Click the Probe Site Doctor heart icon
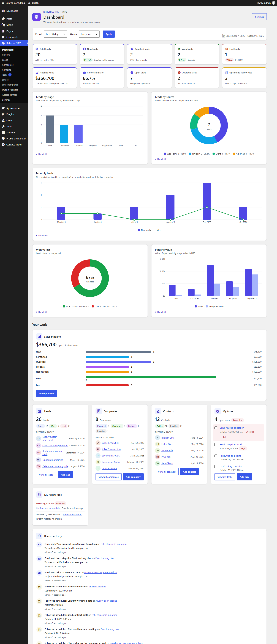This screenshot has width=277, height=644. click(3, 139)
